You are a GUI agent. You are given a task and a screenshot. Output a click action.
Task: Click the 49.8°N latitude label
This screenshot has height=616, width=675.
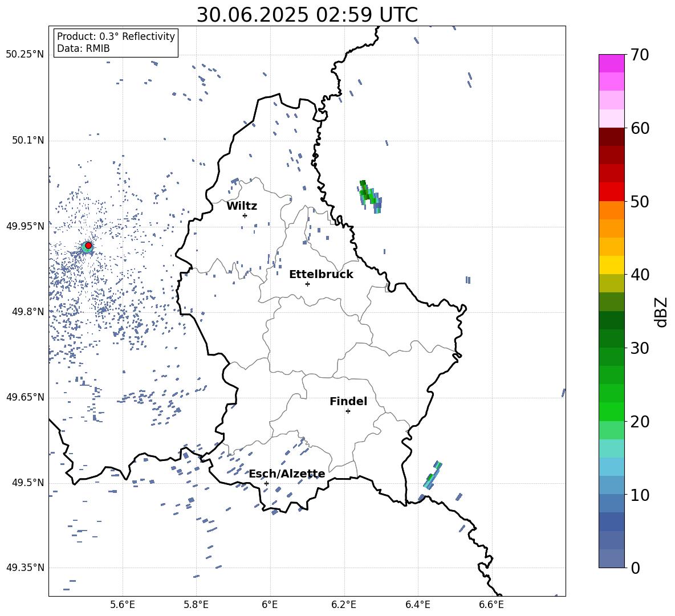28,312
